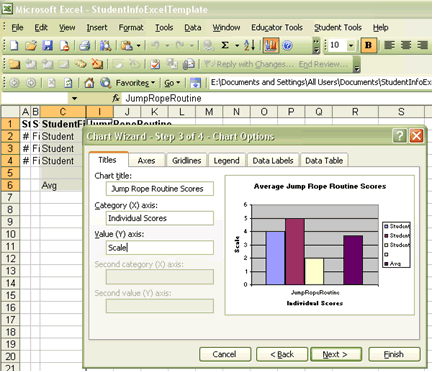Click the Refresh current page icon

(68, 83)
